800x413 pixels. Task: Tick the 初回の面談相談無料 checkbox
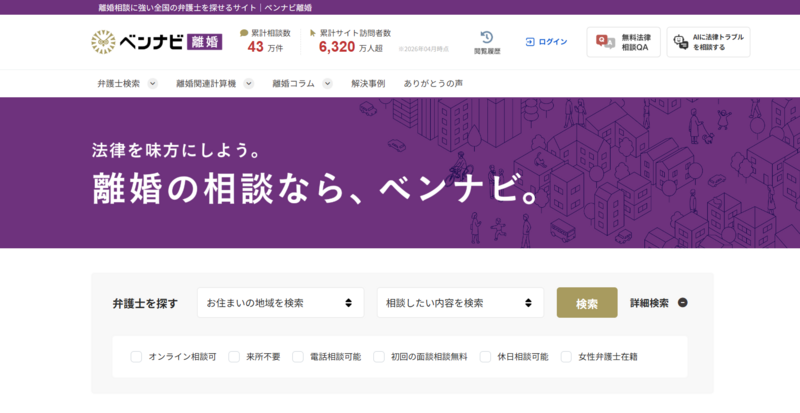379,356
